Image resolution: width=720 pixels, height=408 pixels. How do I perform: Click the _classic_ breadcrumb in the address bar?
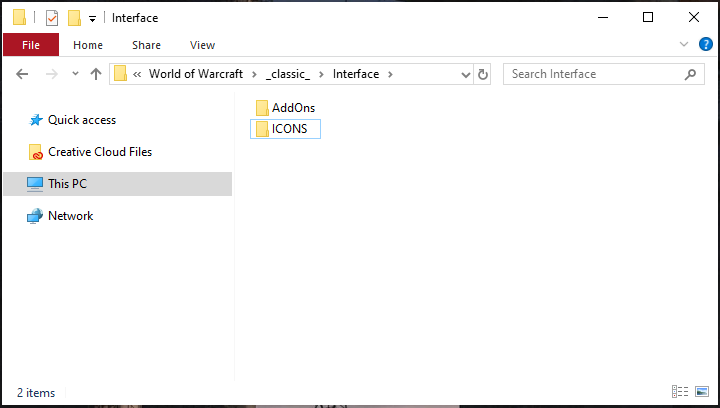click(290, 74)
